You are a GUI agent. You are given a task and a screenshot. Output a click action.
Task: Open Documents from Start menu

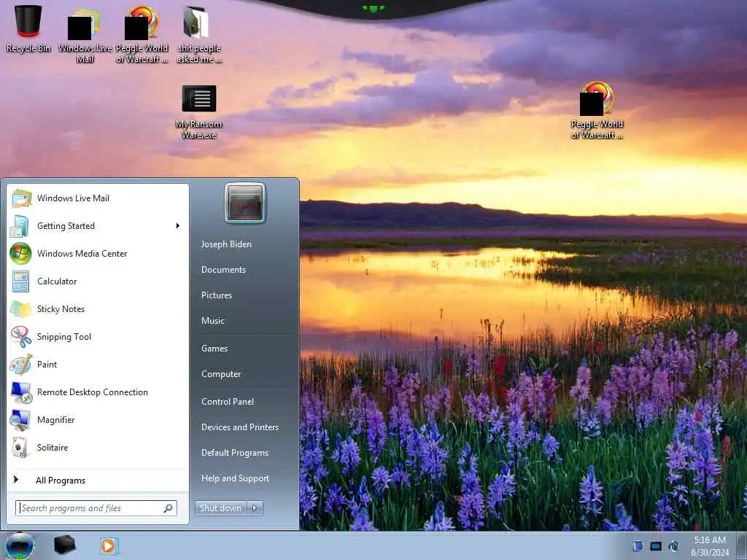tap(223, 270)
